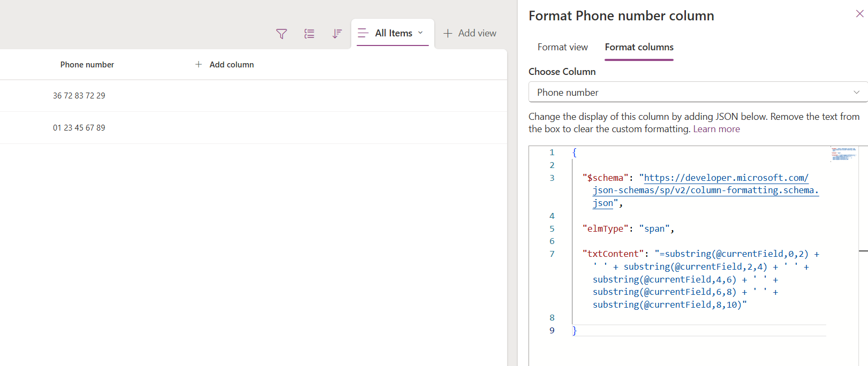Screen dimensions: 868x366
Task: Click the All Items view icon
Action: 363,33
